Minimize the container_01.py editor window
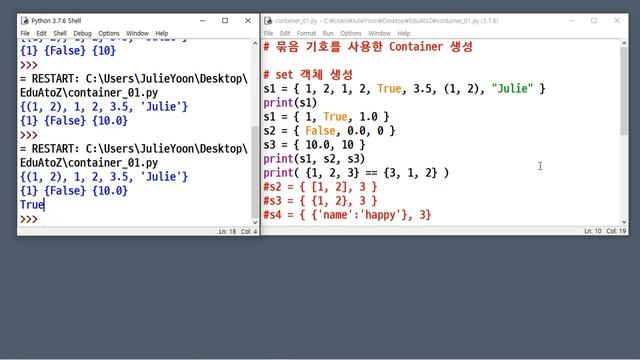The height and width of the screenshot is (360, 640). pyautogui.click(x=571, y=20)
